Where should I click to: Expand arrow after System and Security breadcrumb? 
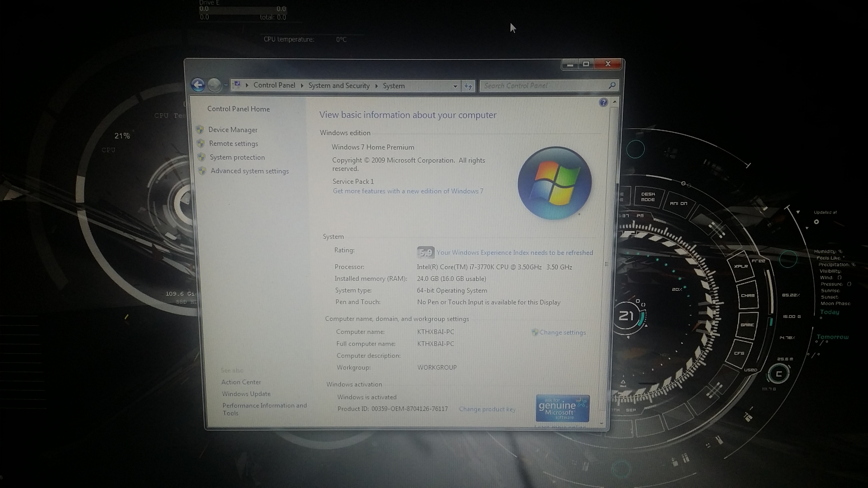coord(376,86)
